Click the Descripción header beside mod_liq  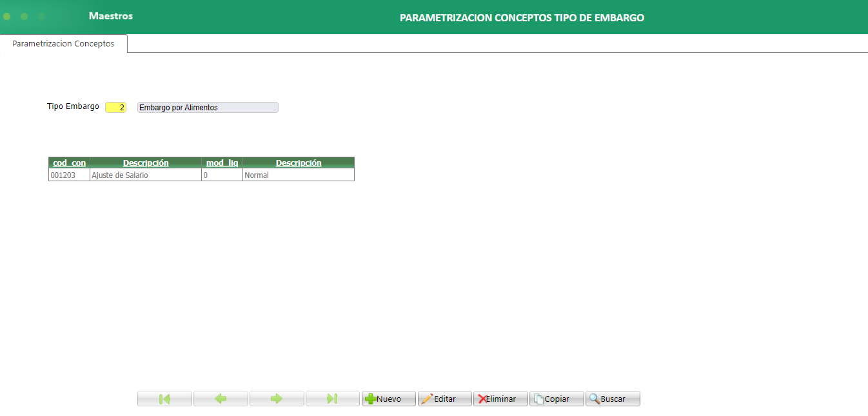(x=299, y=163)
